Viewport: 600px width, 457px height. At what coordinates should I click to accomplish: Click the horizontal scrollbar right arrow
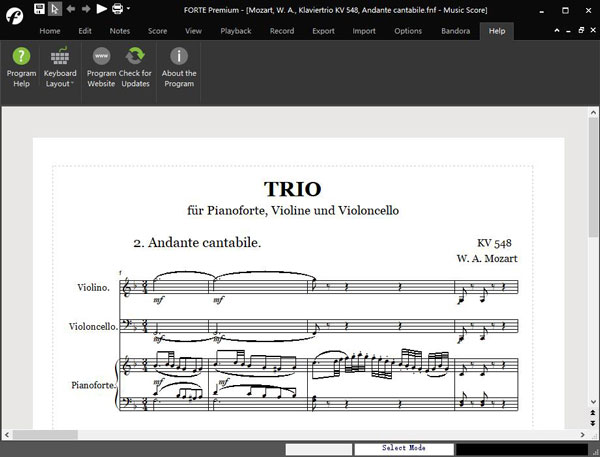click(x=582, y=434)
